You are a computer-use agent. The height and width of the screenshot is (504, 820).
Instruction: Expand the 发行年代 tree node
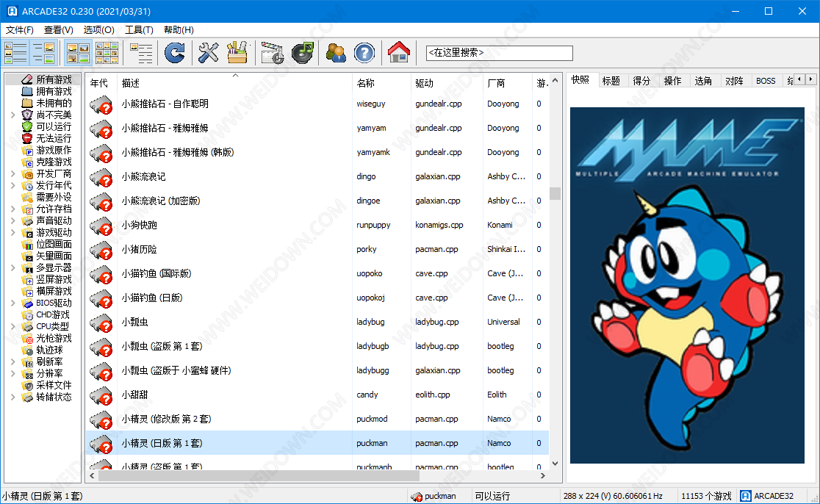click(13, 185)
